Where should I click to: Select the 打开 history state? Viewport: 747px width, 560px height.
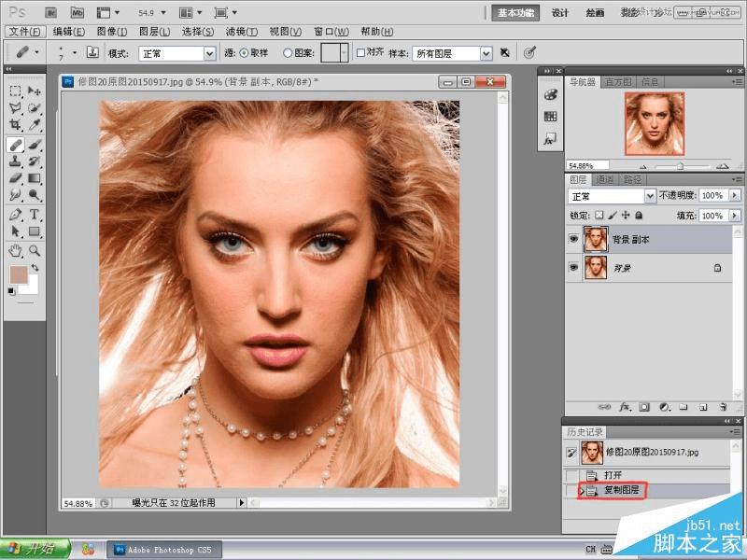point(613,475)
